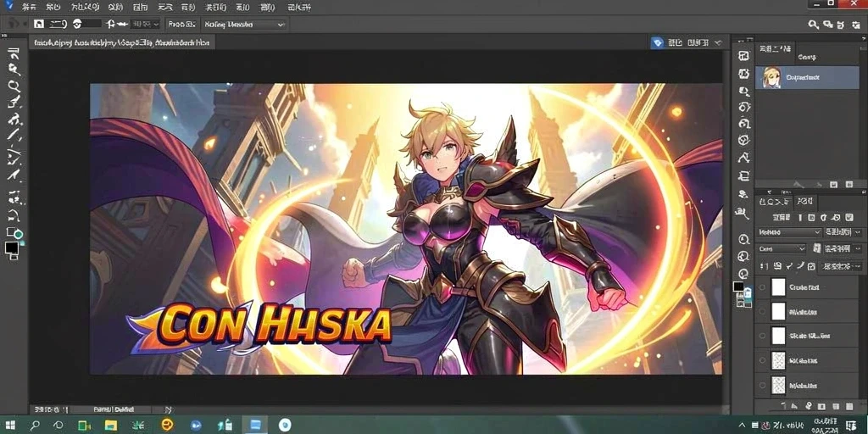Toggle visibility of the second layer in the list
Screen dimensions: 868x434
[762, 312]
